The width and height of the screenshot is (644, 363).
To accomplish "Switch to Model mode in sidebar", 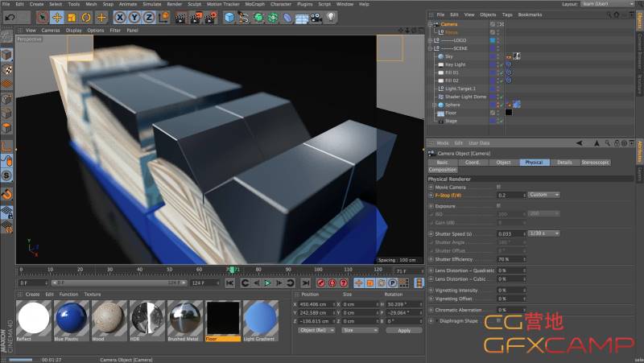I will [x=6, y=55].
